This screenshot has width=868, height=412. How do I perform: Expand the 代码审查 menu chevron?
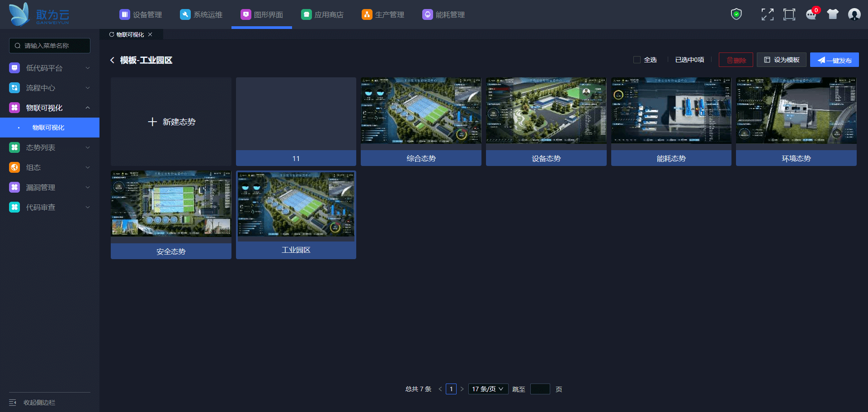[x=88, y=207]
